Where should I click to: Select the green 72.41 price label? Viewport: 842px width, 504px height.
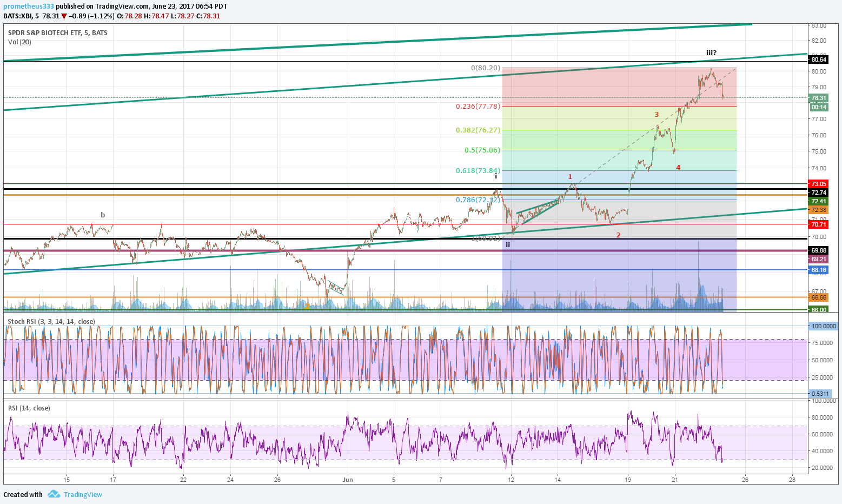819,201
